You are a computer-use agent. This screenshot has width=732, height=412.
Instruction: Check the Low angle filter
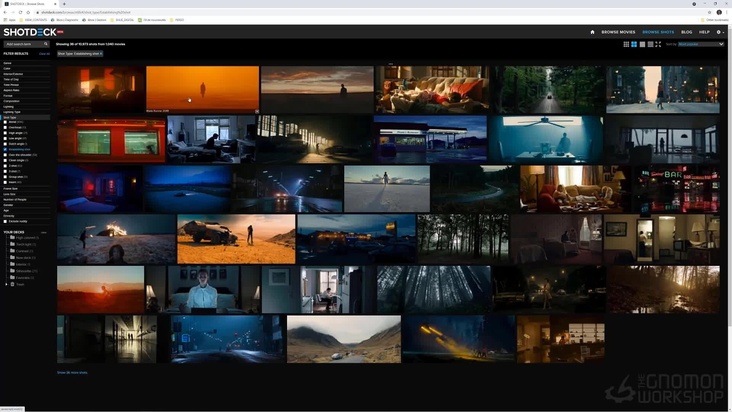tap(6, 139)
